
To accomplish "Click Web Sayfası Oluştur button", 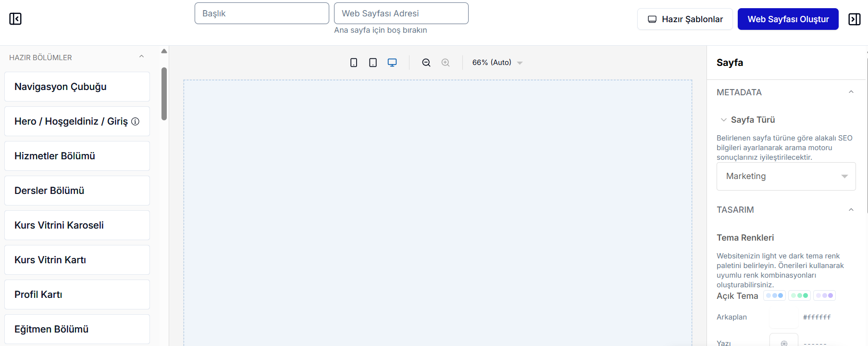I will point(788,19).
